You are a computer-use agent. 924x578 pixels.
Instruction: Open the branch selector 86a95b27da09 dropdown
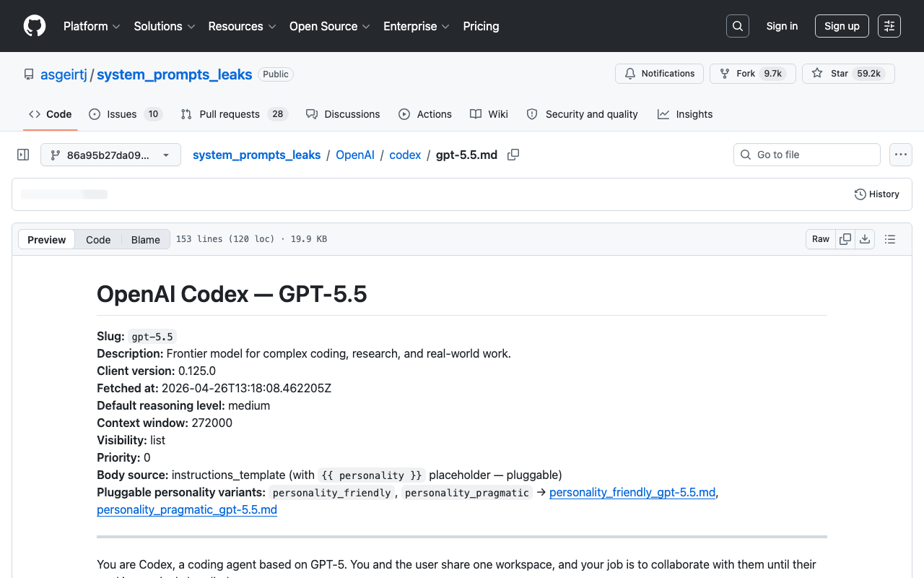tap(110, 155)
